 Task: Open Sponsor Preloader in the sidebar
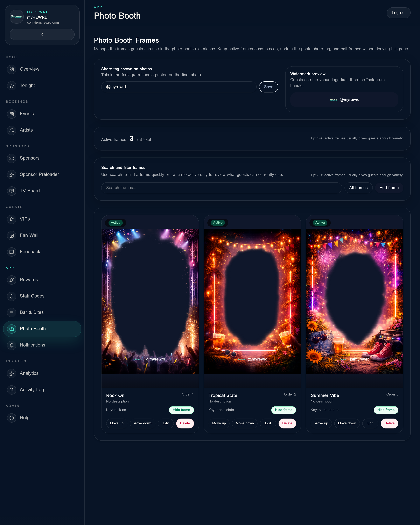39,174
